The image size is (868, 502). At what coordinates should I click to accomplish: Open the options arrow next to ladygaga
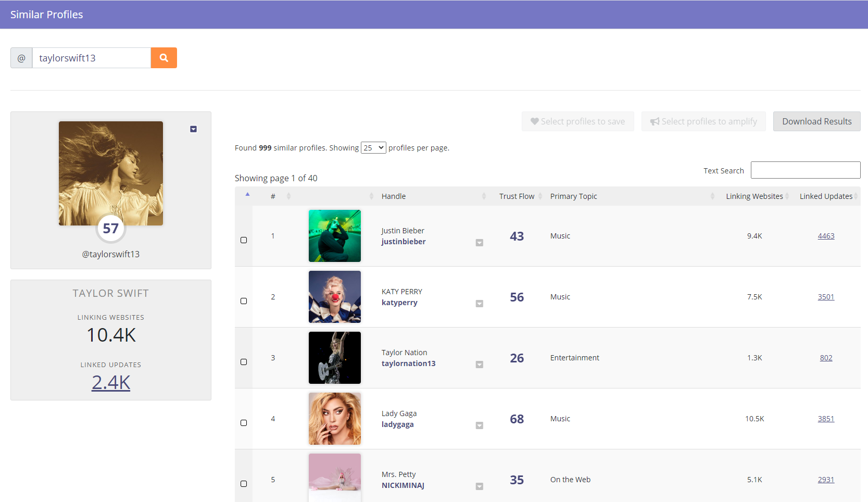click(x=480, y=425)
